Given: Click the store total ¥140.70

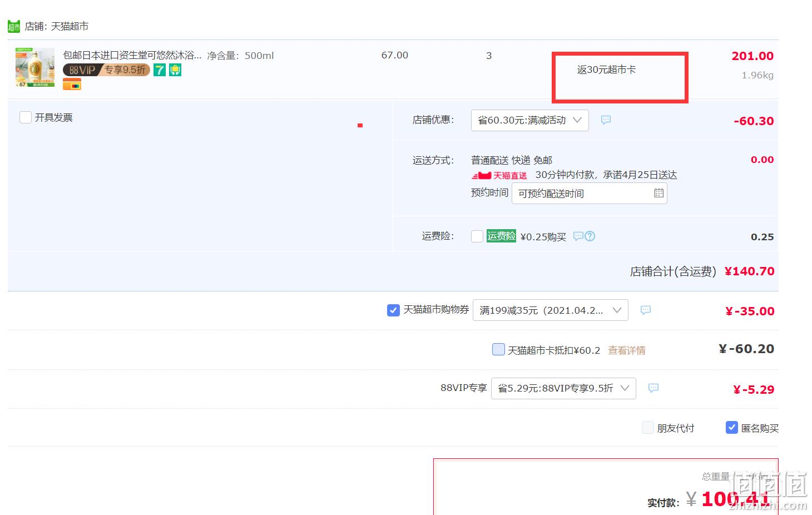Looking at the screenshot, I should [x=749, y=271].
